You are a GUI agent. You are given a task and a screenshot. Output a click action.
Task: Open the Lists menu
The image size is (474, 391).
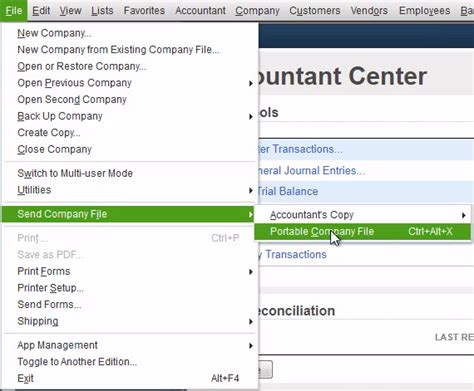tap(102, 11)
